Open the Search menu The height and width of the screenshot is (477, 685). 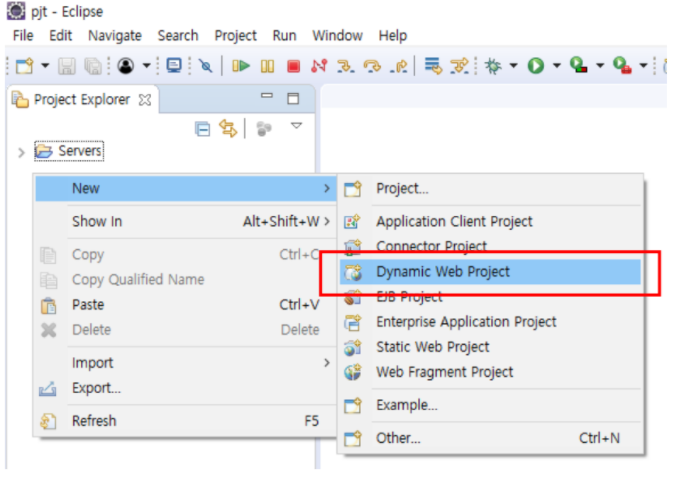(x=178, y=35)
